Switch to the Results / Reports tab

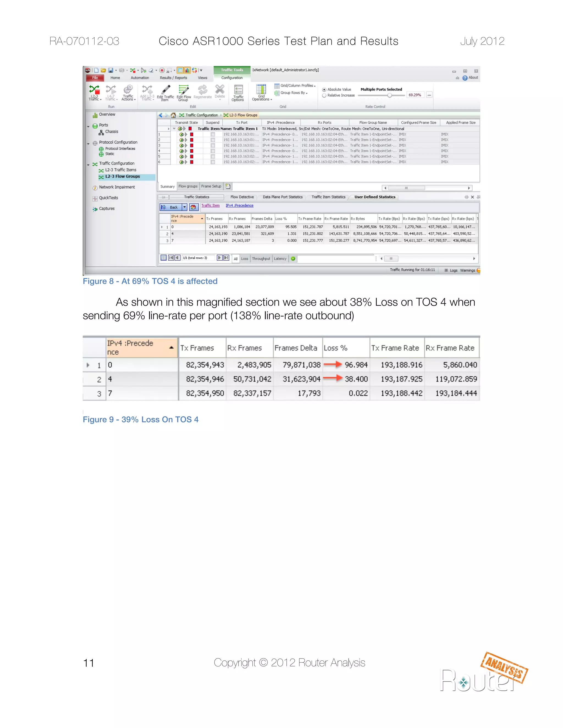point(173,78)
